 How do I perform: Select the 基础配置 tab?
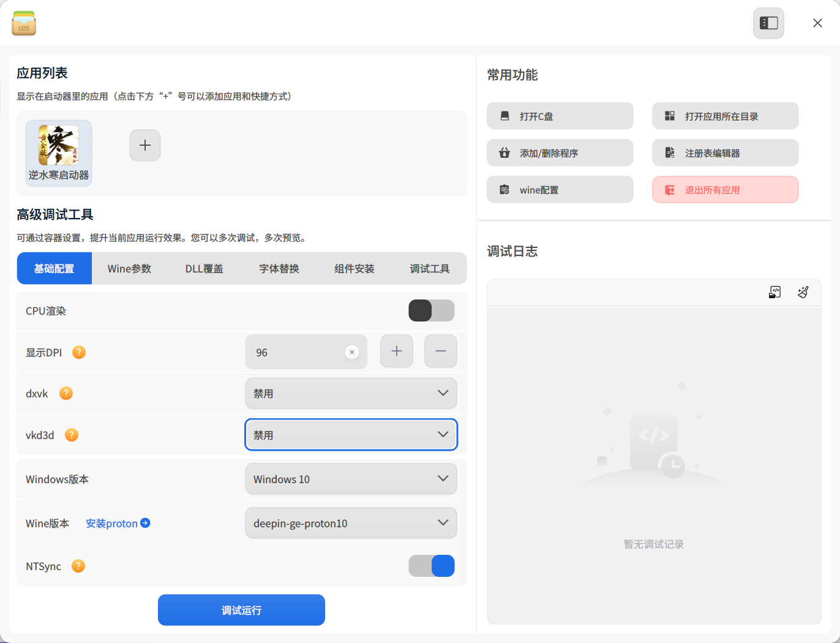54,268
